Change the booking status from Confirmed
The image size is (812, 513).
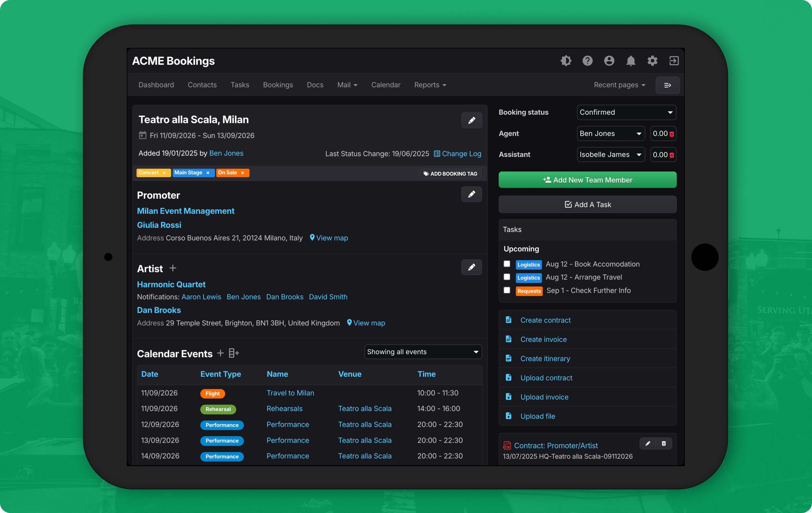pos(626,112)
